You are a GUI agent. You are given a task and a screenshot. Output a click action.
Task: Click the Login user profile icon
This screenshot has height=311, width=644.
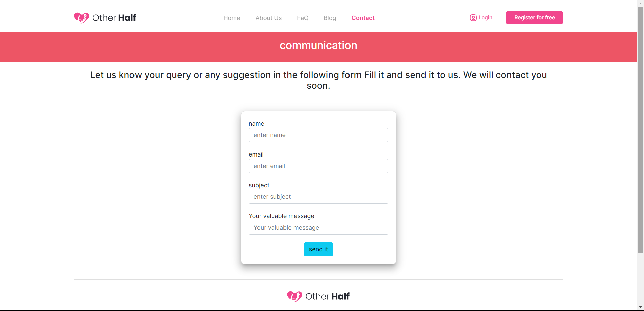[x=473, y=18]
